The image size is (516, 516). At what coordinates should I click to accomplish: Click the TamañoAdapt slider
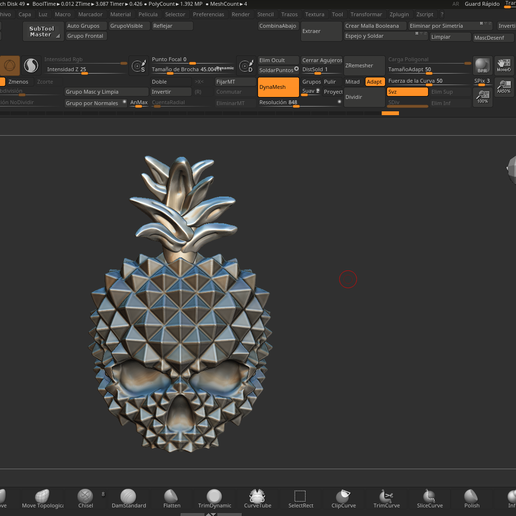[429, 70]
